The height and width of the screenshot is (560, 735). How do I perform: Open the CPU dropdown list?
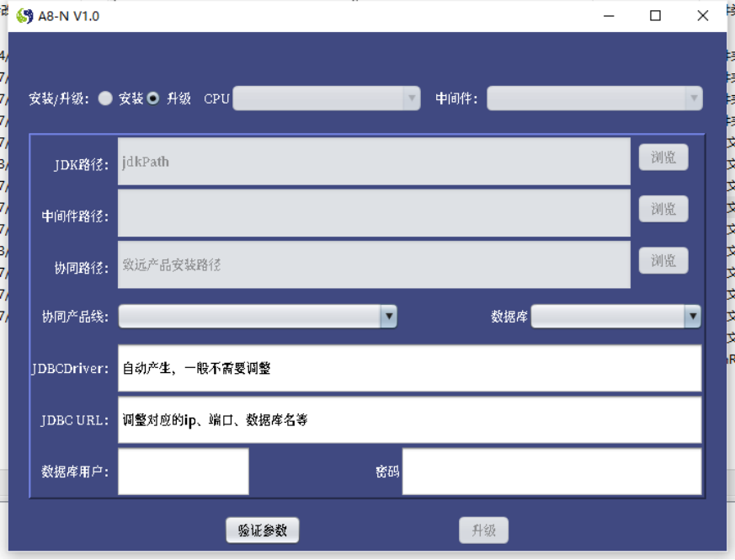point(410,98)
